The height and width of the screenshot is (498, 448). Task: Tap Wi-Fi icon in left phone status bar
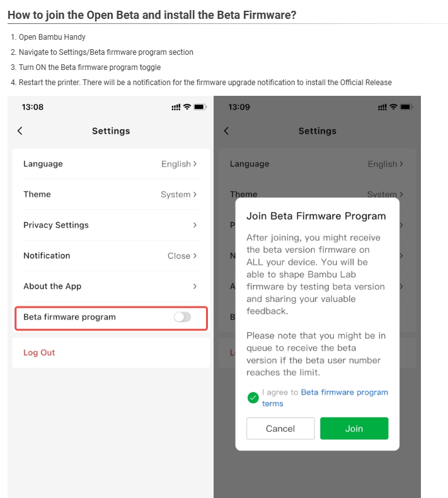pyautogui.click(x=187, y=107)
